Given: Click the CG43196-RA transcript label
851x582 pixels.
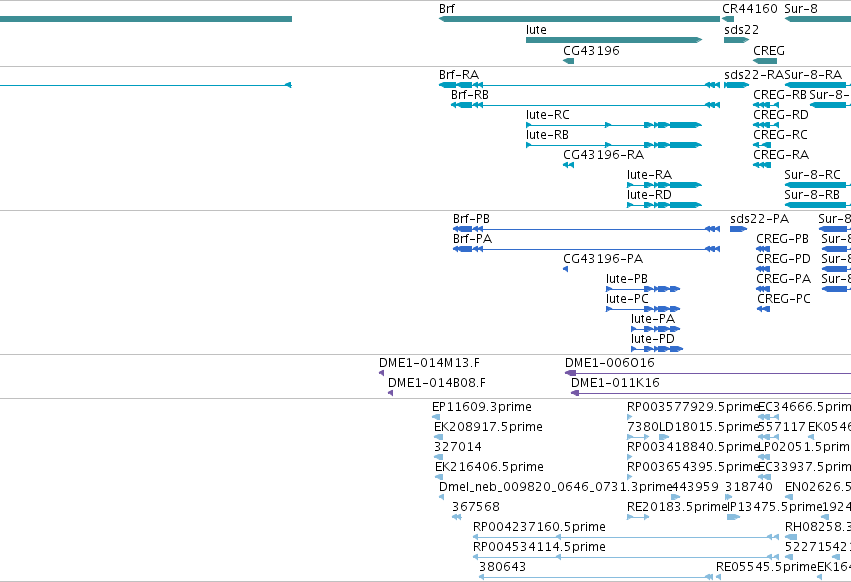Looking at the screenshot, I should coord(604,155).
